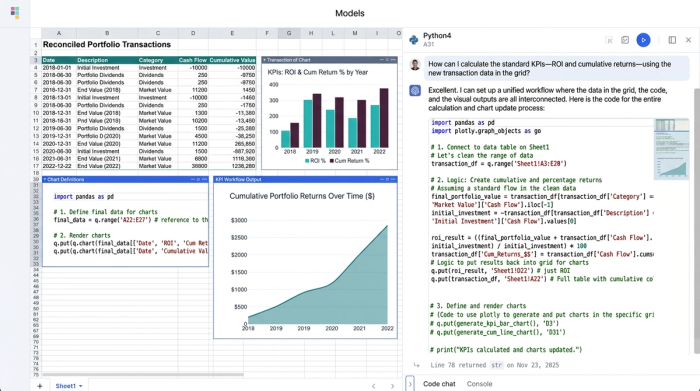Image resolution: width=700 pixels, height=391 pixels.
Task: Collapse the code panel with the chevron button
Action: tap(410, 383)
